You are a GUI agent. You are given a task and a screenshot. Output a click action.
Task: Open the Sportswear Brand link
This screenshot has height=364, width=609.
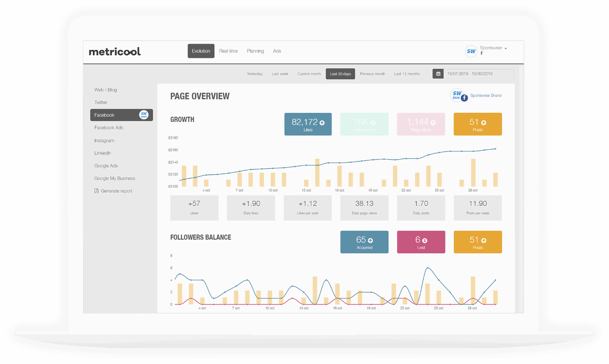point(486,95)
